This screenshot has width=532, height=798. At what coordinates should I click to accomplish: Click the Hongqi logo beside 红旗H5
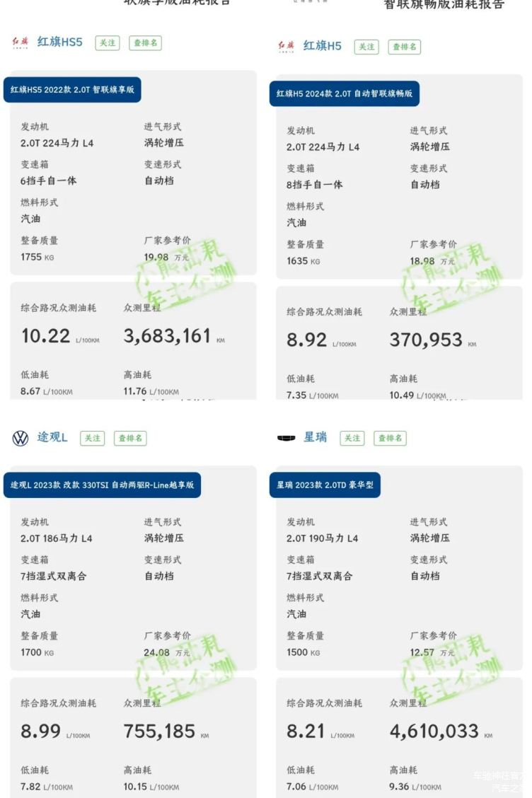pos(286,47)
